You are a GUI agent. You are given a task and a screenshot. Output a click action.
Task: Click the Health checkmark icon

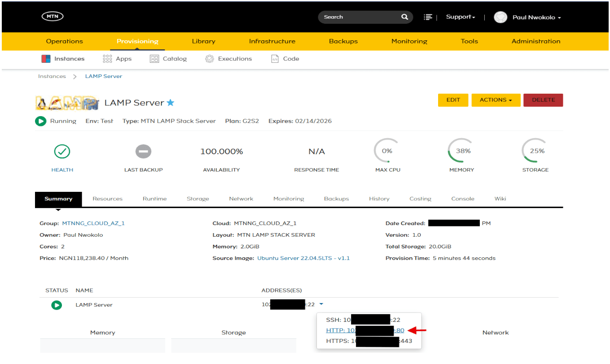point(62,152)
